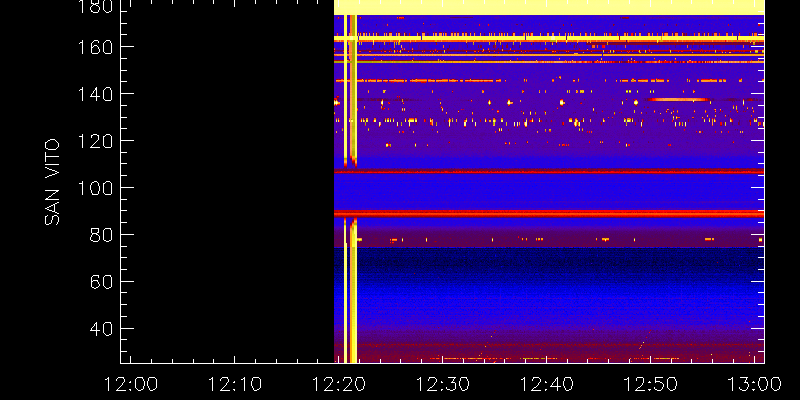Click the elongated orange streak near 12:52
This screenshot has height=400, width=800.
click(x=677, y=99)
